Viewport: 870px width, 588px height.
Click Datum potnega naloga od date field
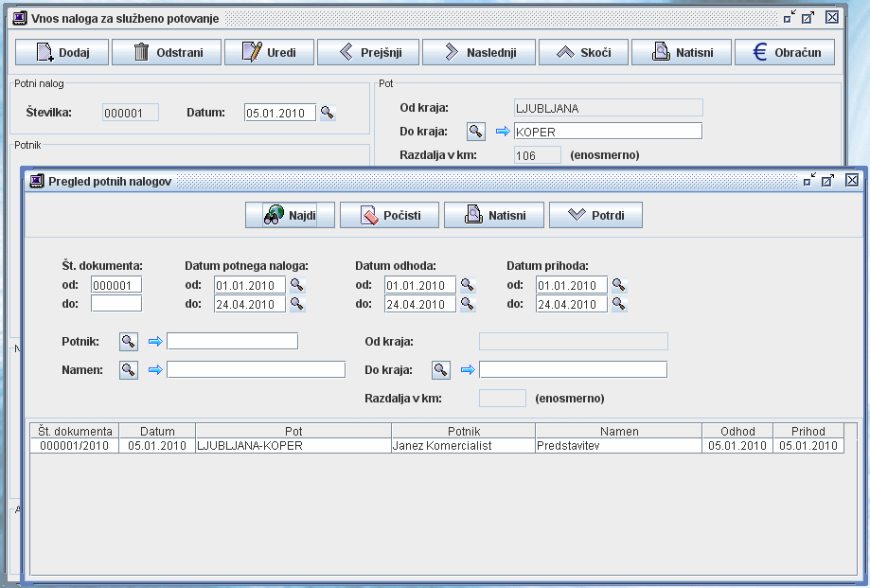click(250, 285)
